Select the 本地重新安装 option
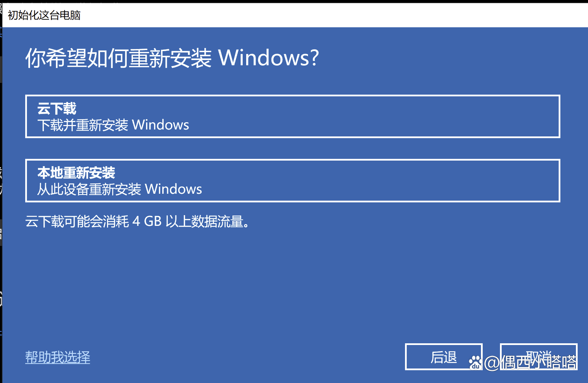Screen dimensions: 588x383 click(292, 181)
